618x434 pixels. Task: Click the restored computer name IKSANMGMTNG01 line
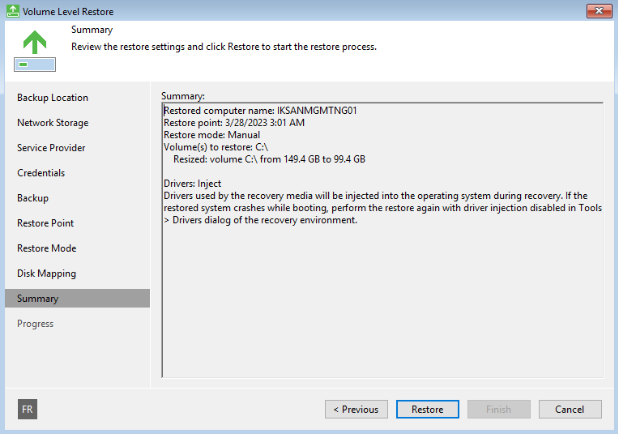260,111
